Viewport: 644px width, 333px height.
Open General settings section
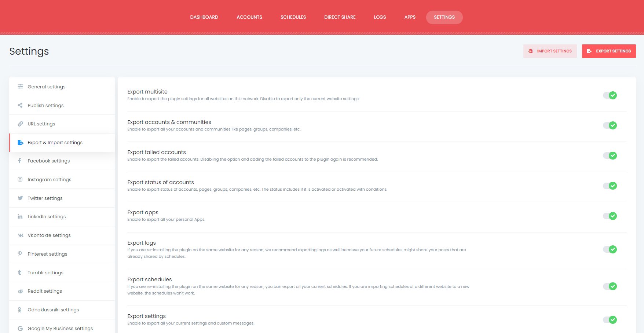point(62,87)
